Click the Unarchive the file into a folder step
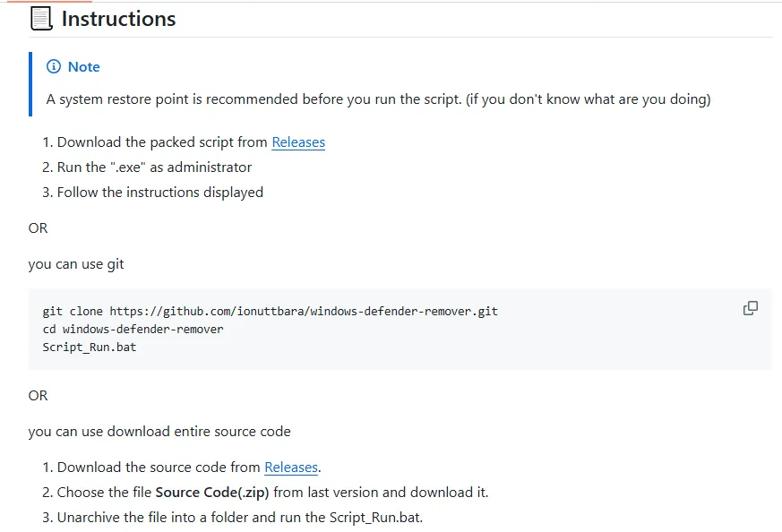 tap(239, 518)
